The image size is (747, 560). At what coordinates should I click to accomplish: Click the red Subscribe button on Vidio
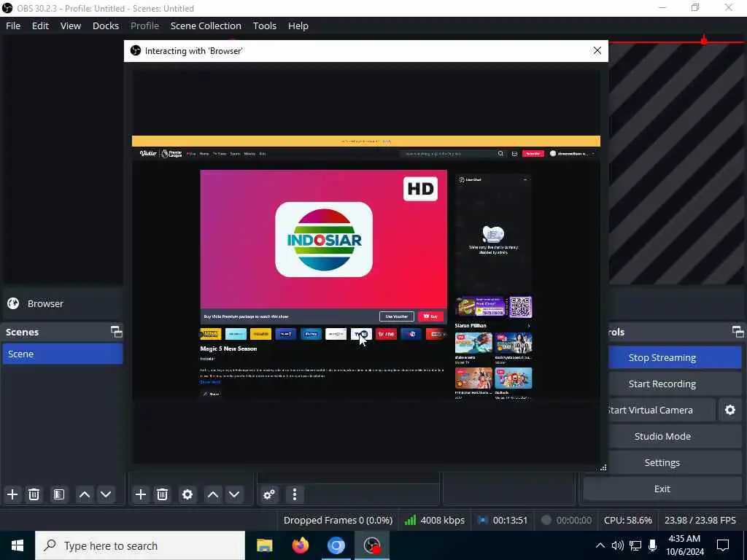pos(533,154)
